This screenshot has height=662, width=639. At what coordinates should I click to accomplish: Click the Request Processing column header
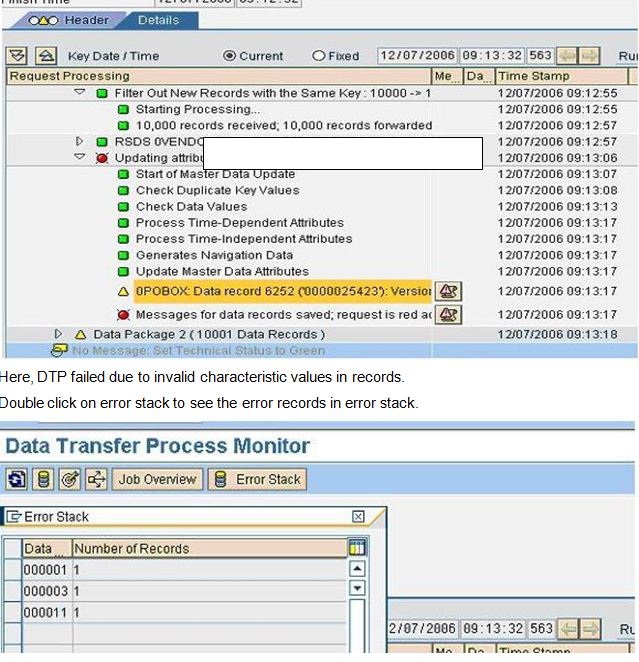pyautogui.click(x=219, y=76)
